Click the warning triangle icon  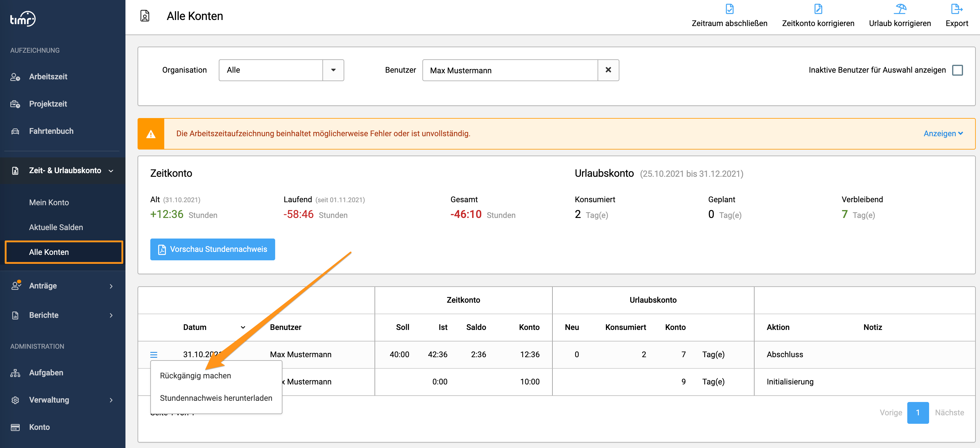[151, 134]
